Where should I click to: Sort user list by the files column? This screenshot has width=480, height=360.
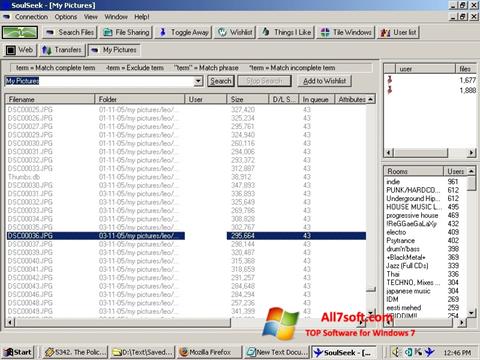[x=466, y=69]
